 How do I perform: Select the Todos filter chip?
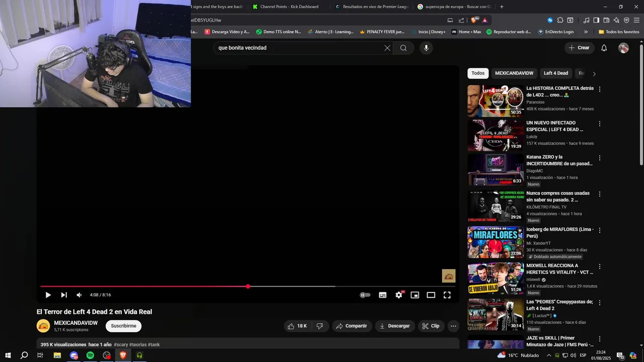click(x=478, y=73)
